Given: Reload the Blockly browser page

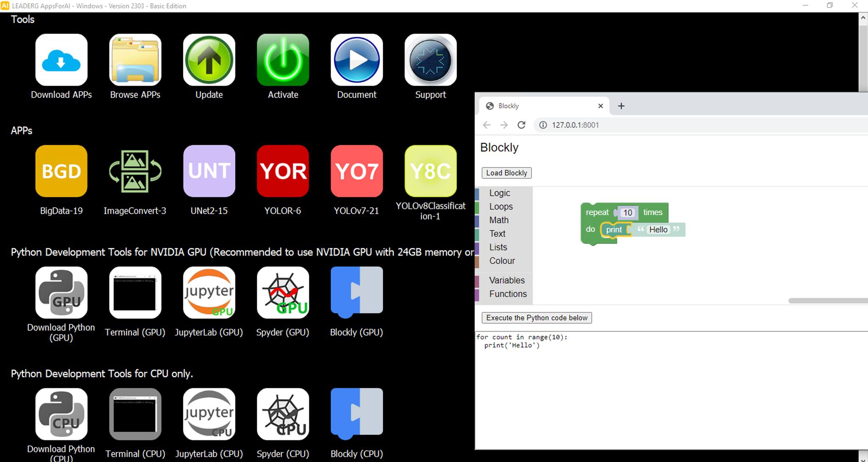Looking at the screenshot, I should [x=521, y=125].
